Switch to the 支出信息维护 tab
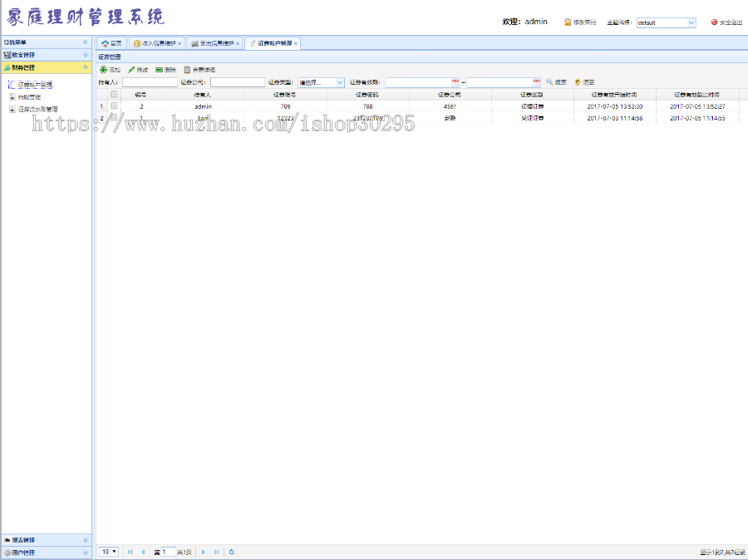Screen dimensions: 748x560 (214, 43)
